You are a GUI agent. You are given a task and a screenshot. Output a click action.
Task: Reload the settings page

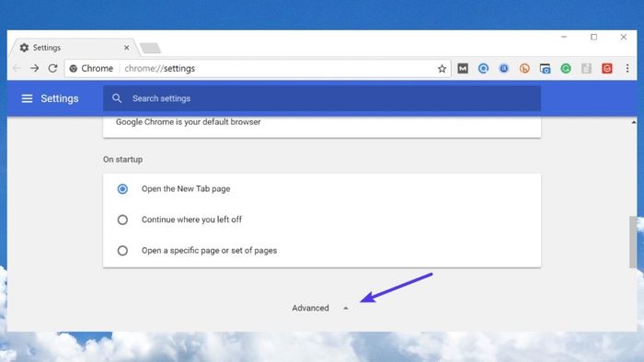pos(52,69)
